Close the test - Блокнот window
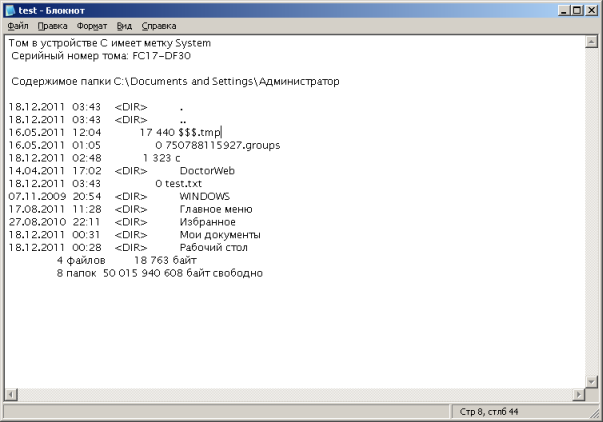The image size is (603, 422). coord(591,10)
